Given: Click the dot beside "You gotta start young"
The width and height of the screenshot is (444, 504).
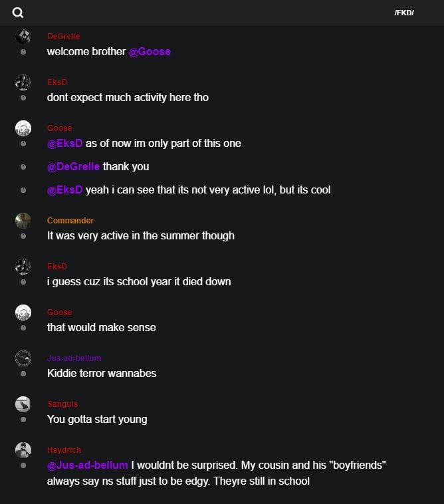Looking at the screenshot, I should click(23, 420).
